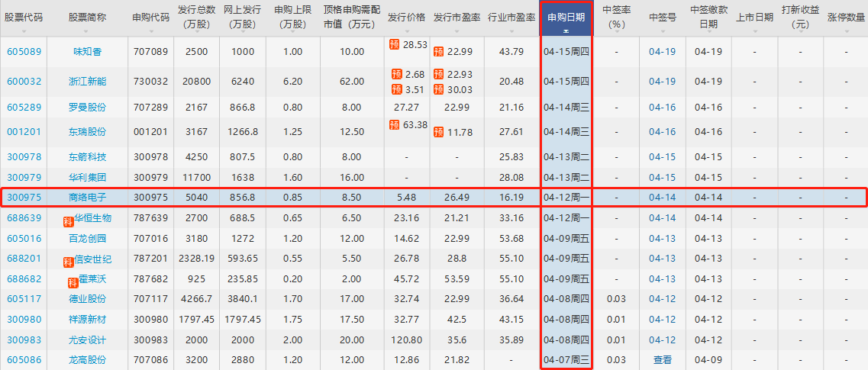Click 申购日期 cell 04-12周一 for 商络电子
Image resolution: width=868 pixels, height=370 pixels.
(566, 197)
